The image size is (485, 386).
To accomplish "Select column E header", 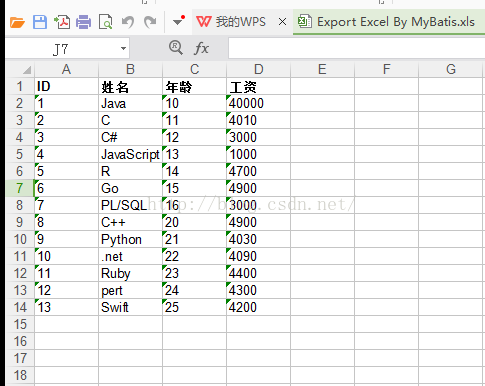I will [322, 69].
